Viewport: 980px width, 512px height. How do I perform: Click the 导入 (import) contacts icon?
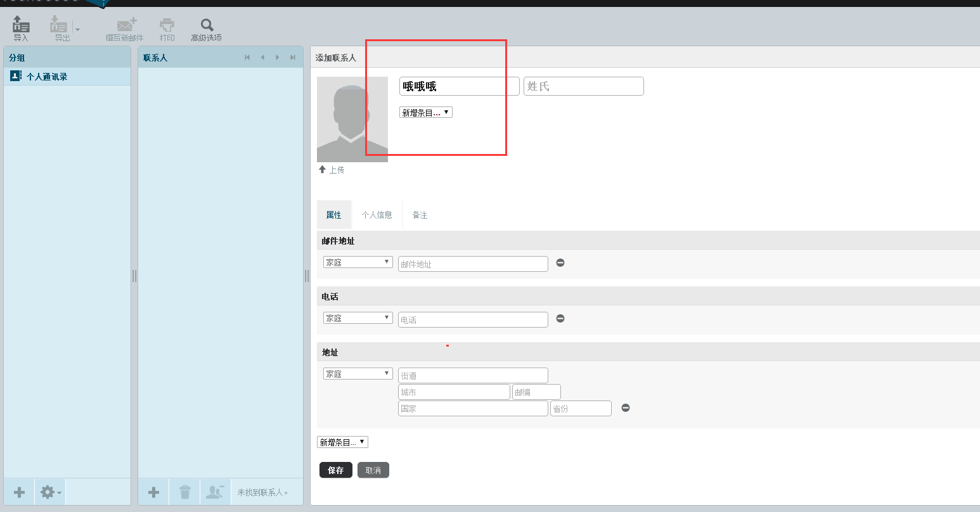[x=21, y=28]
